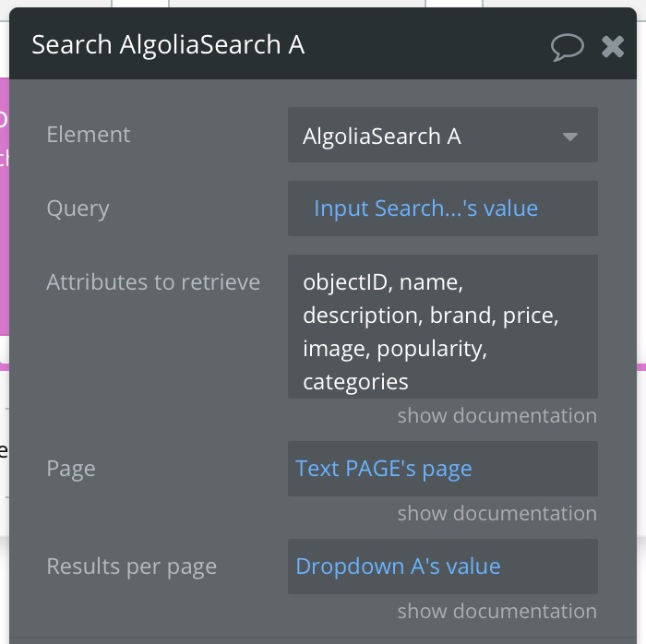Open the comment bubble icon in header
The image size is (646, 644).
567,47
